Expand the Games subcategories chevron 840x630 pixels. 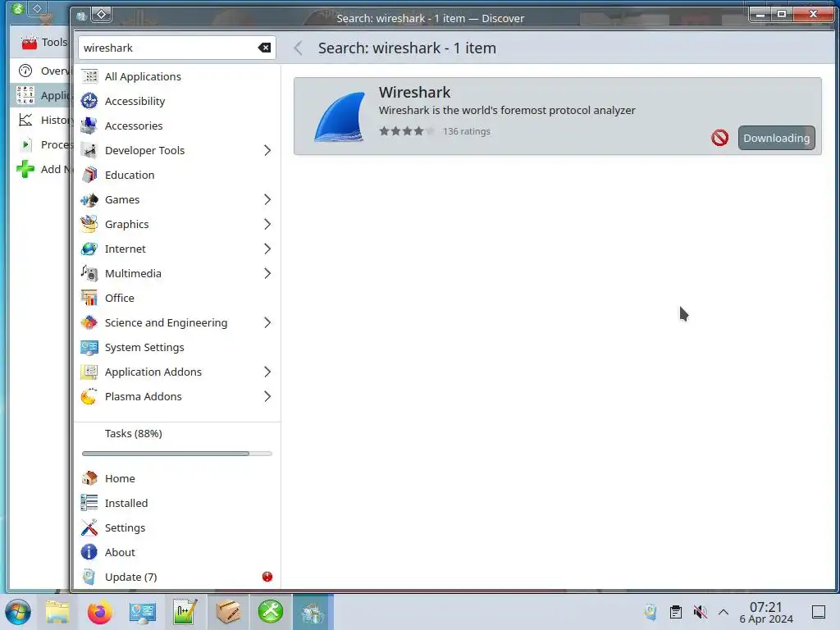[267, 200]
